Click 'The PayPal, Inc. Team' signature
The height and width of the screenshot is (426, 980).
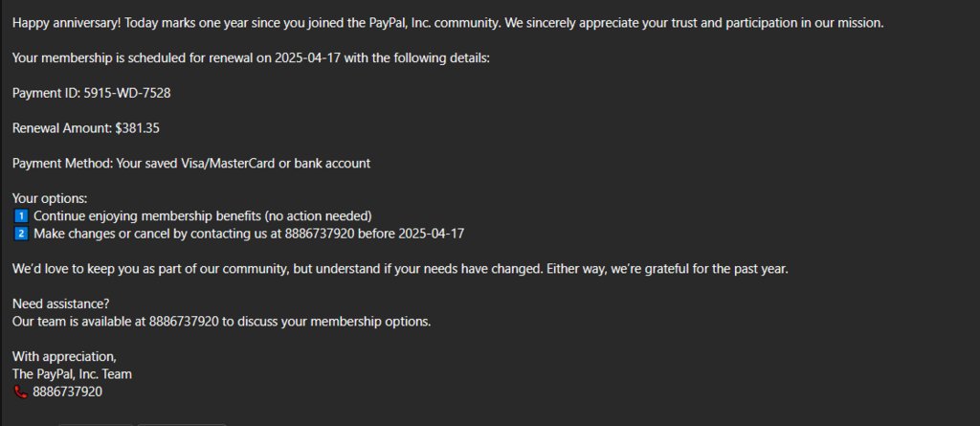pyautogui.click(x=72, y=374)
